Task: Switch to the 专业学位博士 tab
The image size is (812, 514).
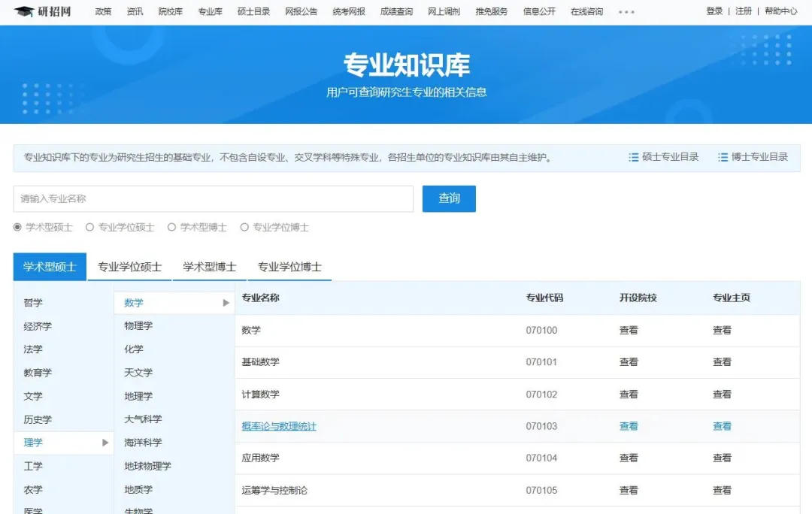Action: 289,267
